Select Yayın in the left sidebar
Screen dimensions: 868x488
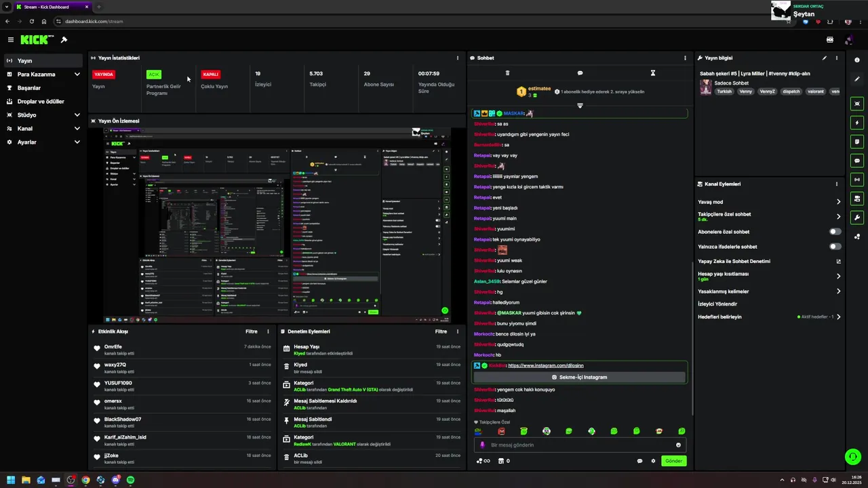tap(44, 61)
